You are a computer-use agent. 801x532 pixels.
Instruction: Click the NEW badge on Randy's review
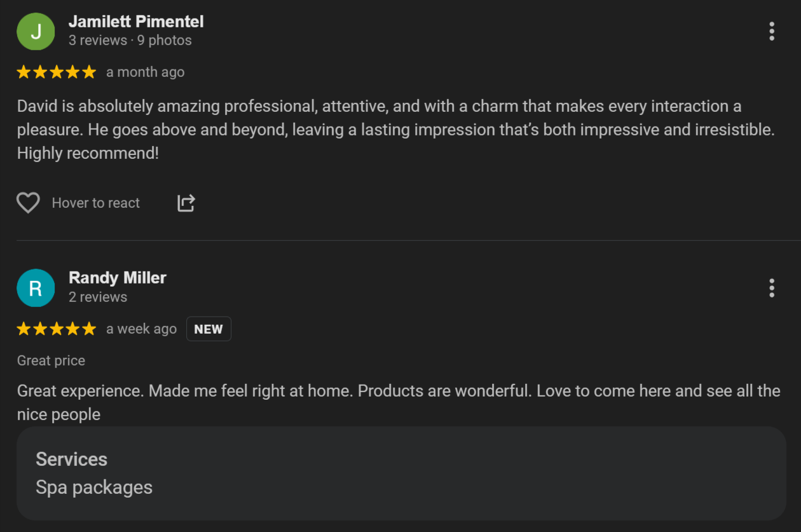tap(209, 329)
